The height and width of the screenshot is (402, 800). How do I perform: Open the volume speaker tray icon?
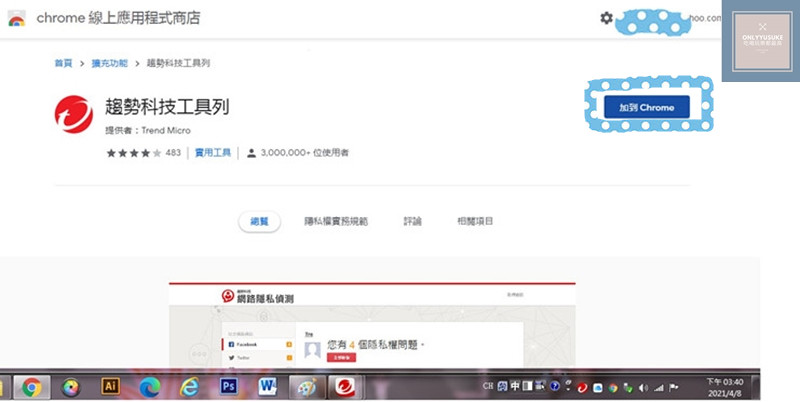coord(643,388)
